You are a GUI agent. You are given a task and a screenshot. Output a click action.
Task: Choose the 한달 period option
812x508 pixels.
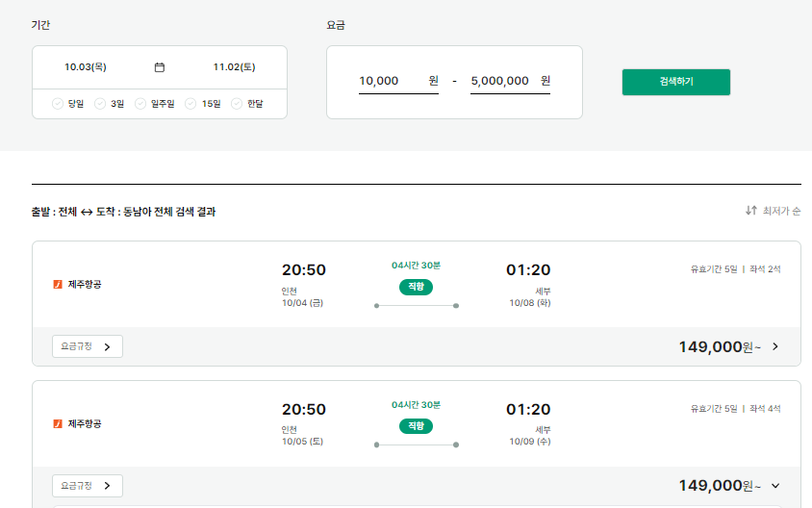click(x=247, y=104)
